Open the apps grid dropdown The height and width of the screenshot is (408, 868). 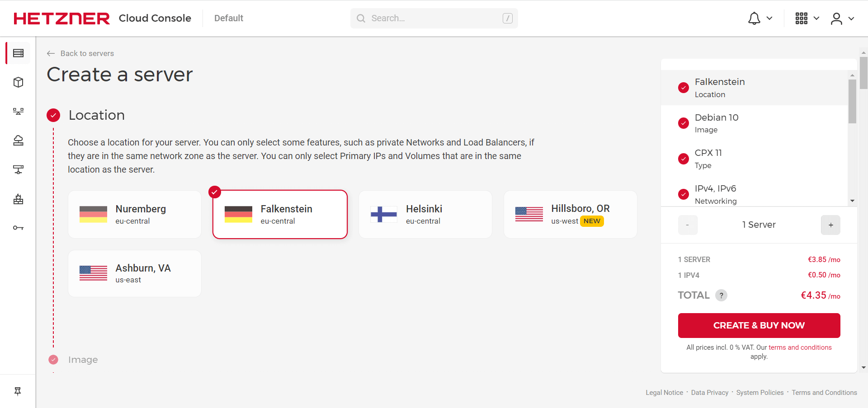(x=807, y=19)
